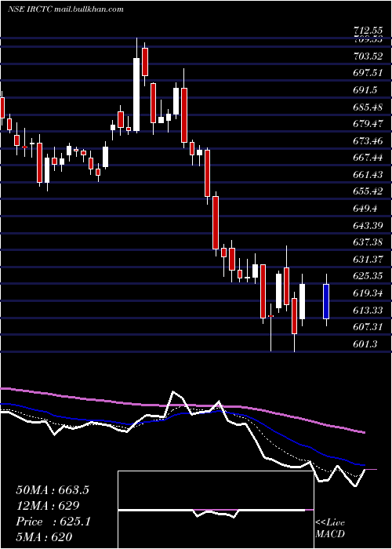Viewport: 392px width, 549px height.
Task: Select the 667.44 price label
Action: (x=368, y=158)
